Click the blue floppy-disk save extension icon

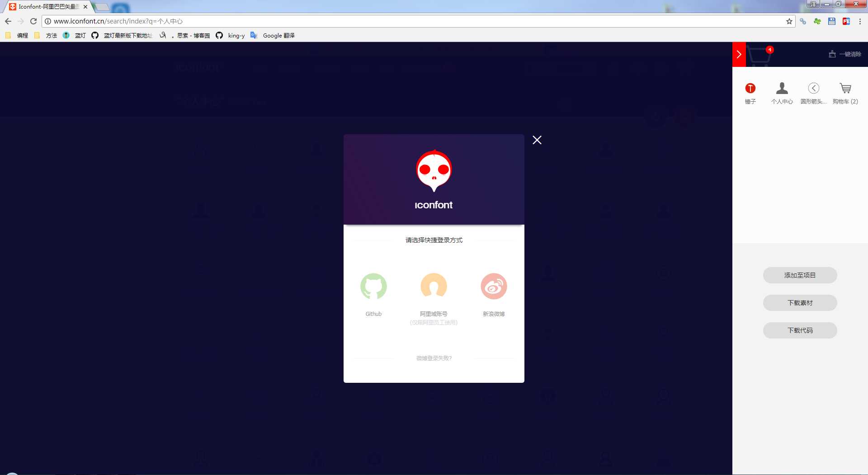tap(832, 21)
